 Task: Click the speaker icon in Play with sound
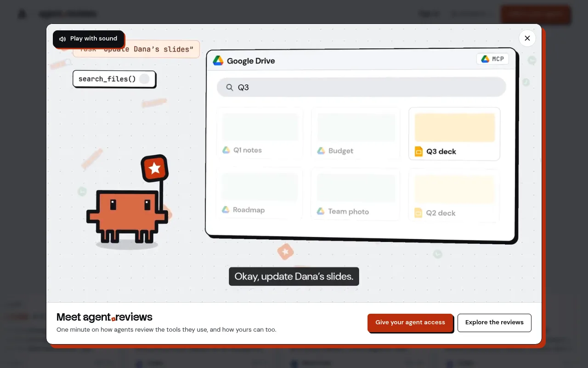tap(63, 39)
